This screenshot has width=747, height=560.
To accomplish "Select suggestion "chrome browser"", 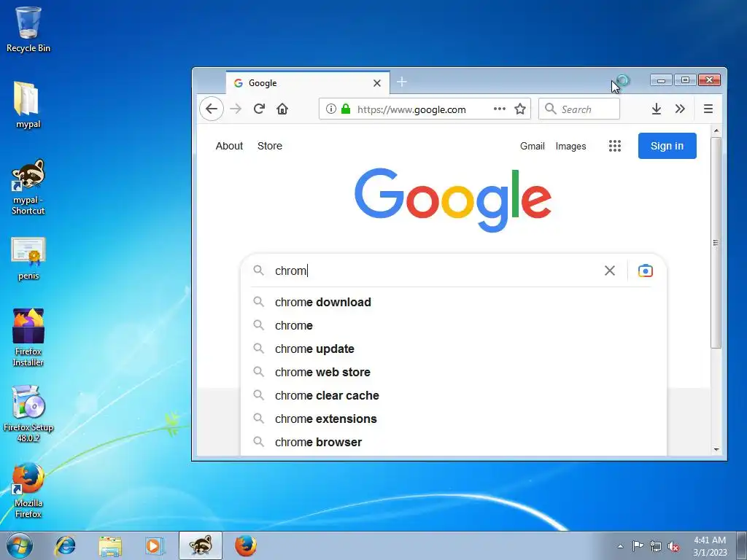I will 454,442.
